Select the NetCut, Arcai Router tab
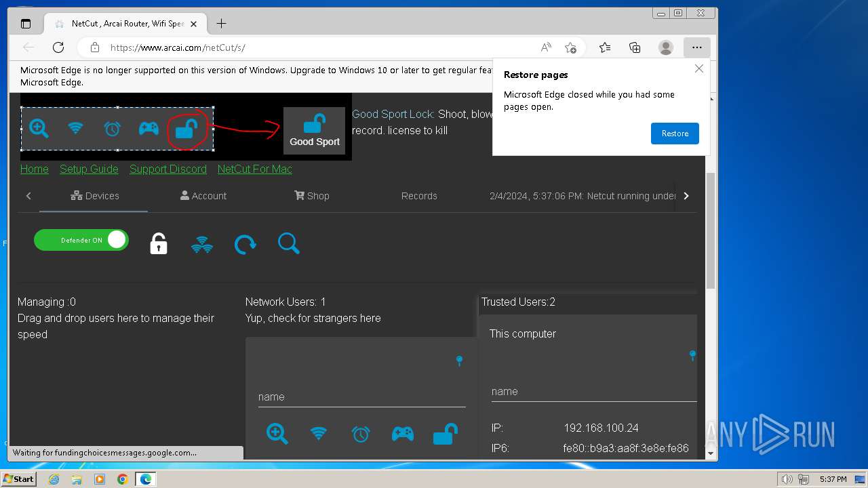The image size is (868, 488). pos(124,24)
